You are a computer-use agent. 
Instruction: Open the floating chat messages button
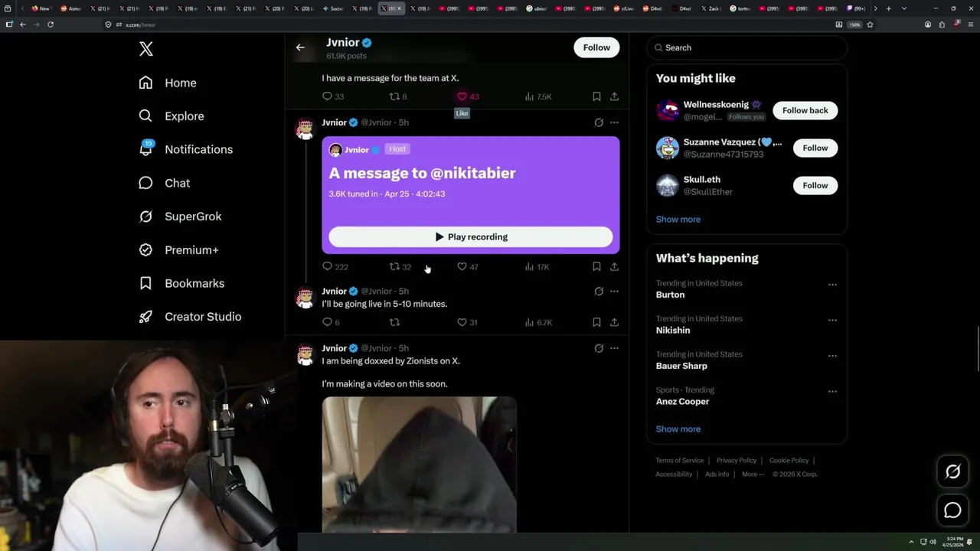pyautogui.click(x=953, y=510)
